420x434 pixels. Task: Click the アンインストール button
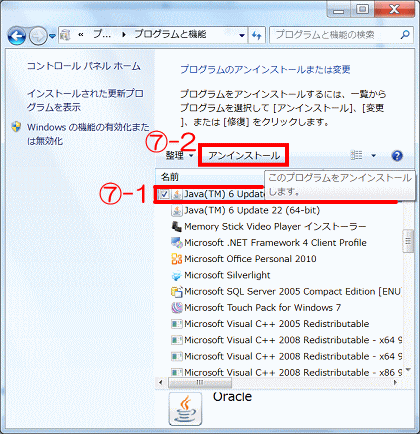point(243,155)
